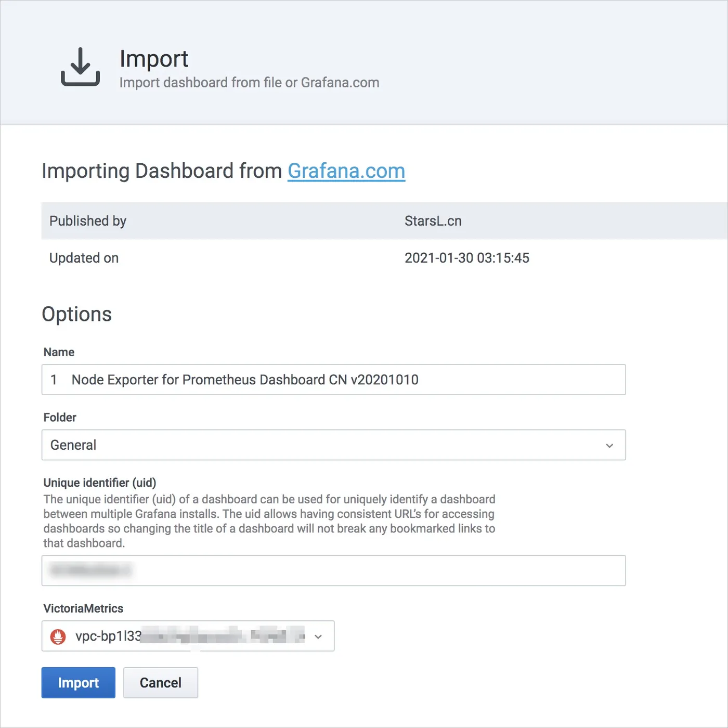Click the 'VictoriaMetrics' field label
The width and height of the screenshot is (728, 728).
[x=83, y=608]
